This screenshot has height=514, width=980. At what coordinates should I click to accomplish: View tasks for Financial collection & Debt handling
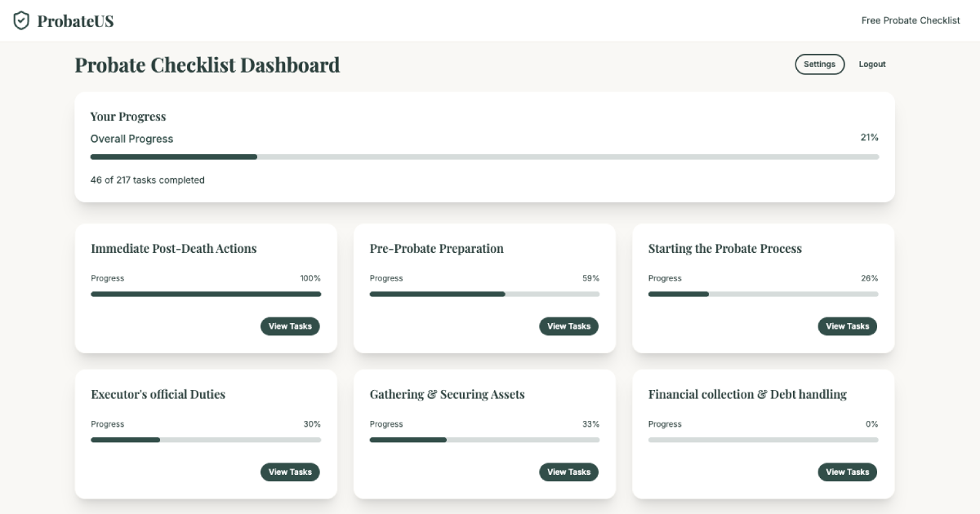click(847, 472)
